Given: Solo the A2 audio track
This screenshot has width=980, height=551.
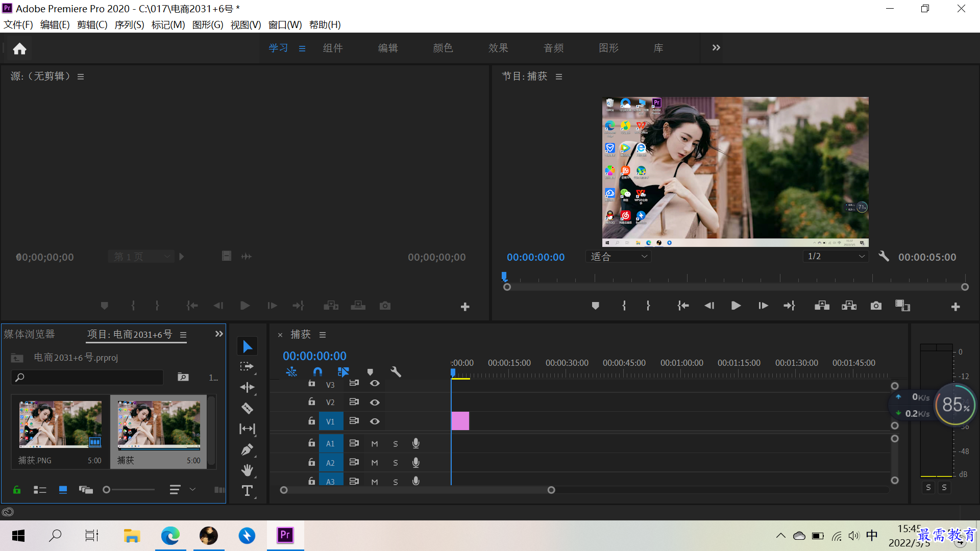Looking at the screenshot, I should (x=396, y=463).
